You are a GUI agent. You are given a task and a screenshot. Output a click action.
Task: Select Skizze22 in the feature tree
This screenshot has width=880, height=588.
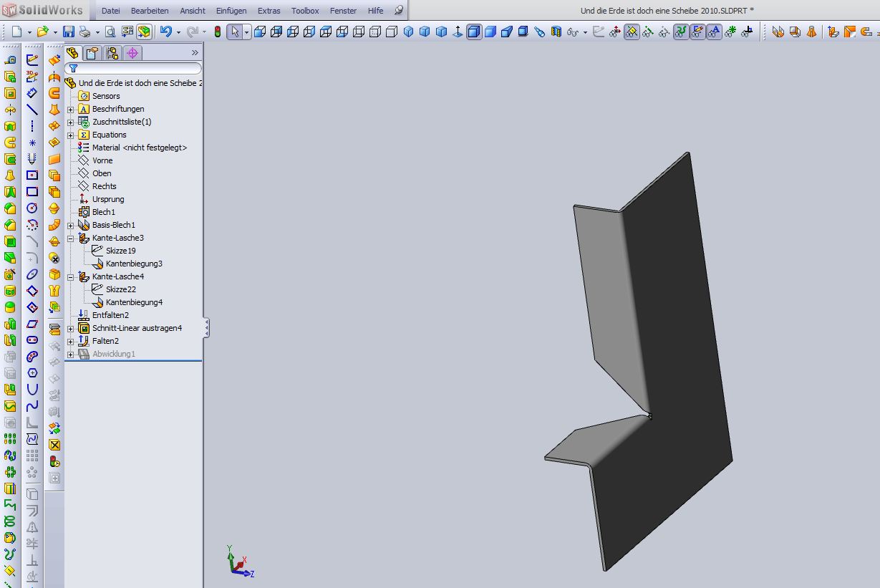[120, 289]
